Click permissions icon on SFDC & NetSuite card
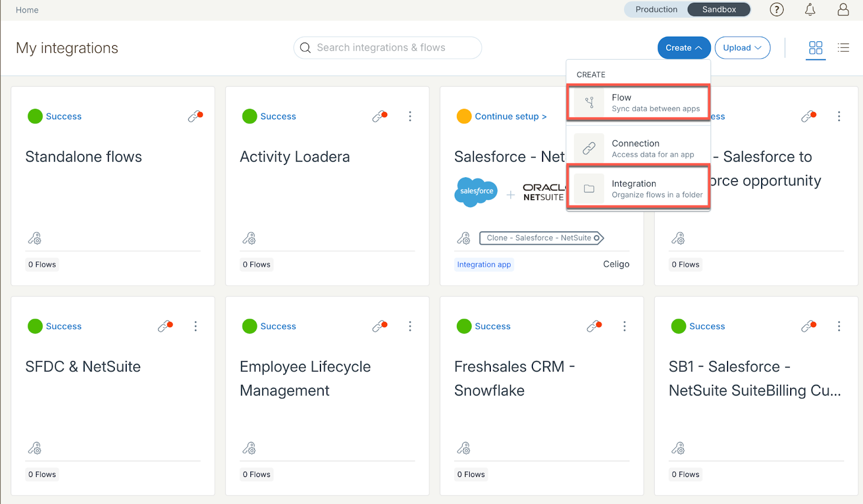863x504 pixels. (x=35, y=448)
